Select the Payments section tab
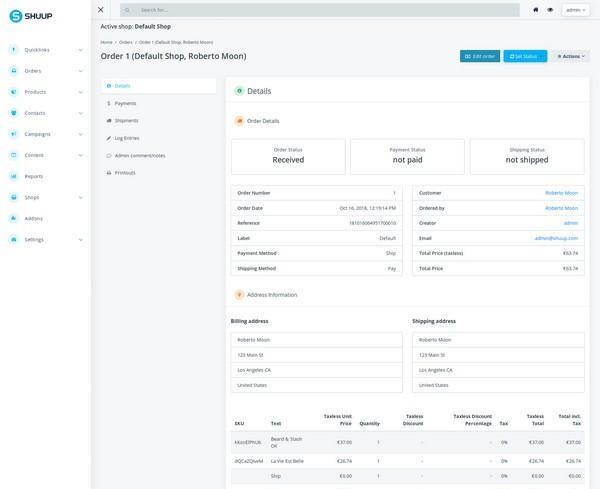Screen dimensions: 600x489 [159, 103]
